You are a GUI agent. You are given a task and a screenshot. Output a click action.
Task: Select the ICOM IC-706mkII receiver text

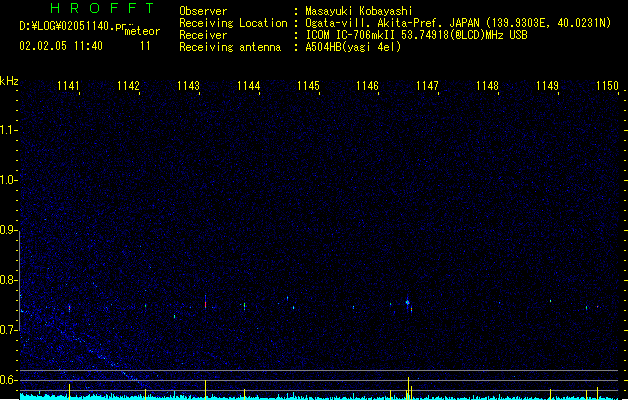pos(351,35)
